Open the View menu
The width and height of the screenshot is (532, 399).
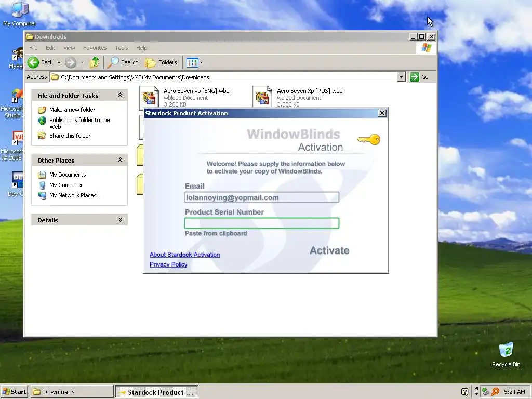click(x=69, y=48)
